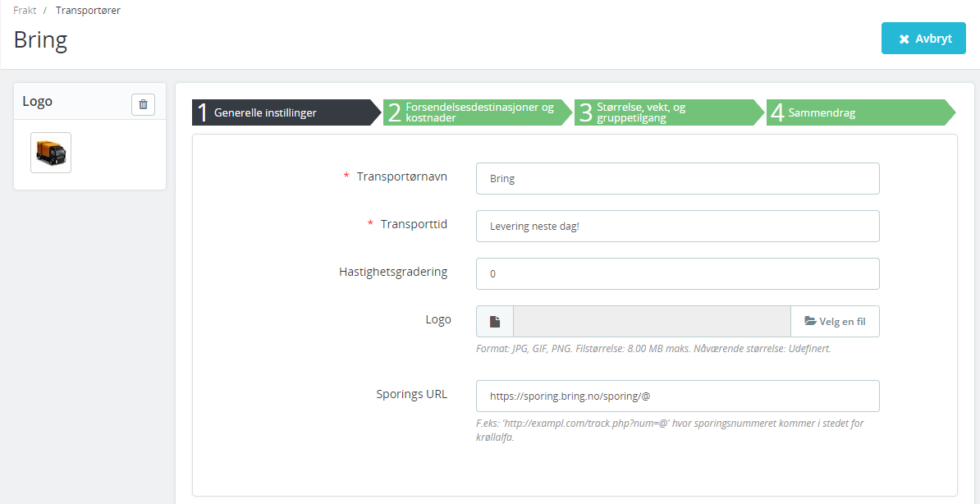Click the F.eks tracking URL hint text
980x504 pixels.
coord(670,430)
